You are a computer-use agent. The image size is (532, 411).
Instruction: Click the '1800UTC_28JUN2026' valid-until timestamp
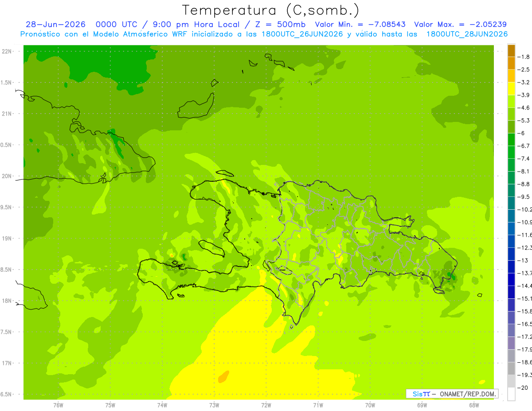(x=467, y=34)
